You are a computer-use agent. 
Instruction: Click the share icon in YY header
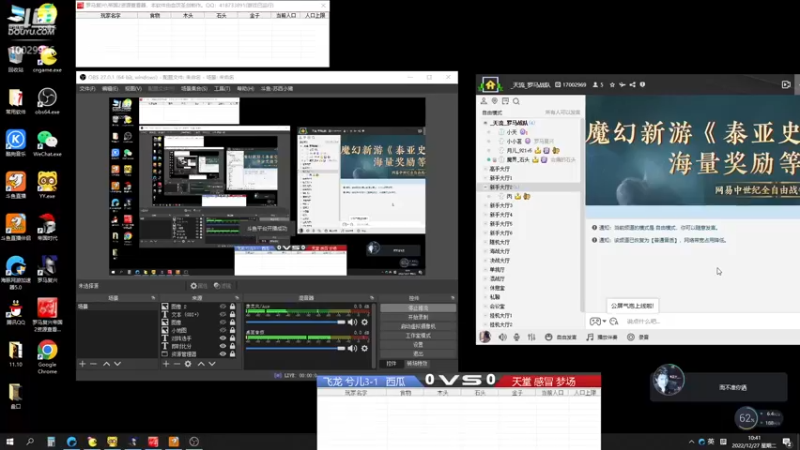(632, 85)
